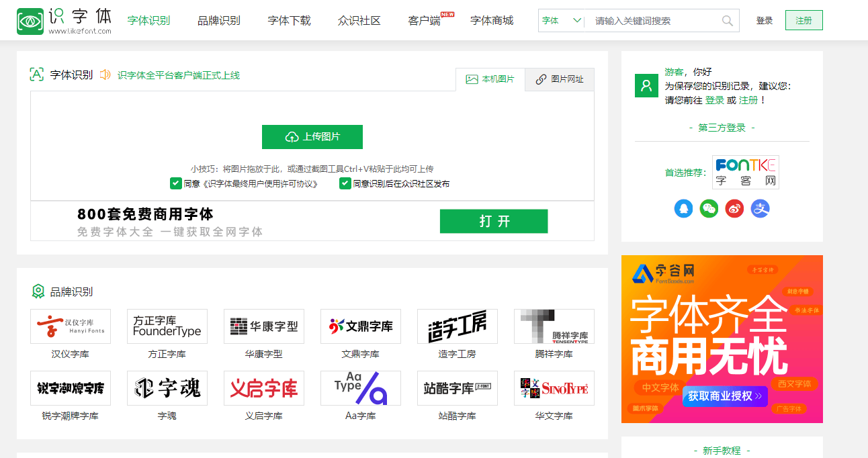The width and height of the screenshot is (868, 458).
Task: Open the 品牌识别 menu item
Action: [x=218, y=20]
